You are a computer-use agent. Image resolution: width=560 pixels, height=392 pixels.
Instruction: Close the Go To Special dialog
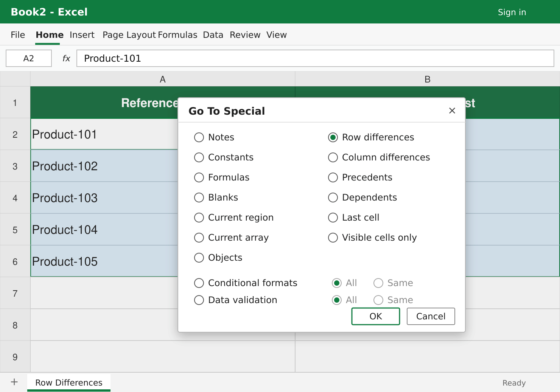[452, 110]
